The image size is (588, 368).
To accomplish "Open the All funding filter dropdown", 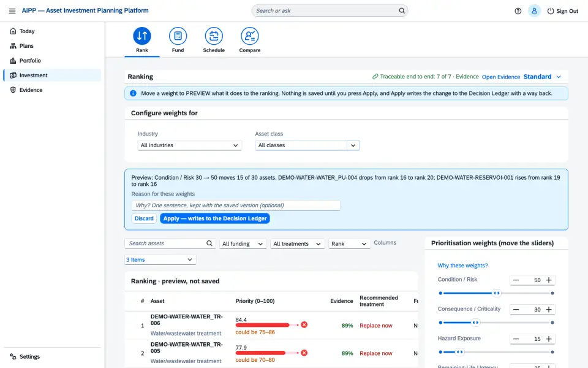I will pos(243,243).
